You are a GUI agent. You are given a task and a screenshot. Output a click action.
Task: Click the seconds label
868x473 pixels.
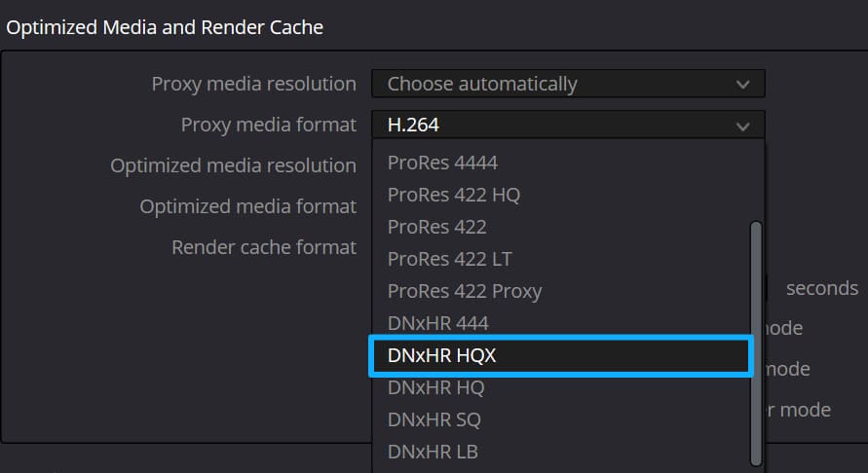pos(822,288)
